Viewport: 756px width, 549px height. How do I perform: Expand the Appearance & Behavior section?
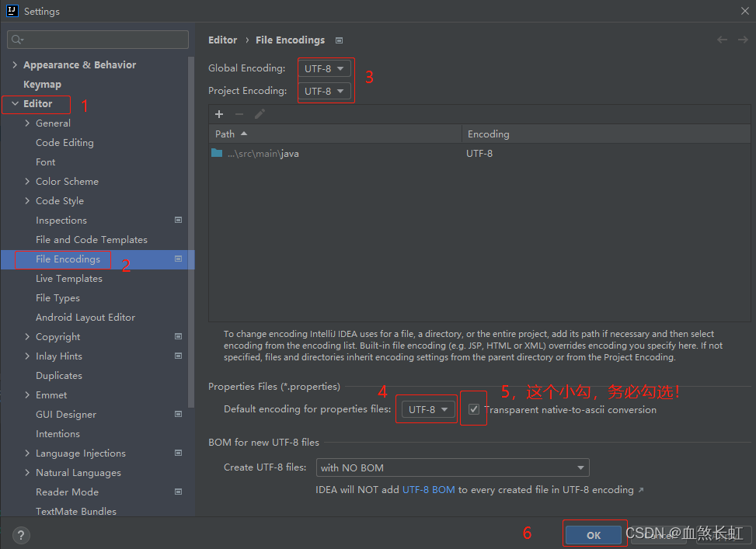coord(15,64)
